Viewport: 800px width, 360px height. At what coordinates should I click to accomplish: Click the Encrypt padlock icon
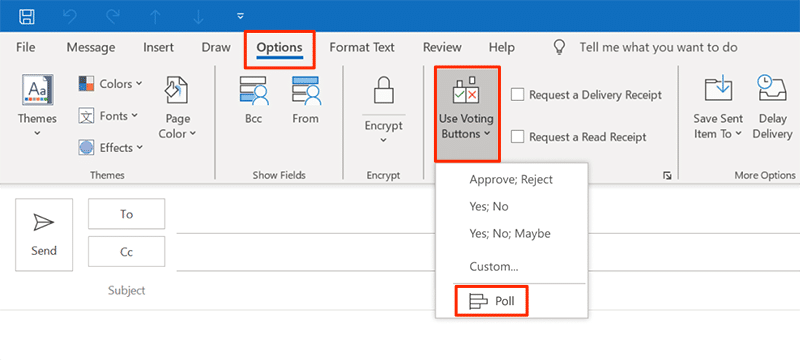coord(383,90)
